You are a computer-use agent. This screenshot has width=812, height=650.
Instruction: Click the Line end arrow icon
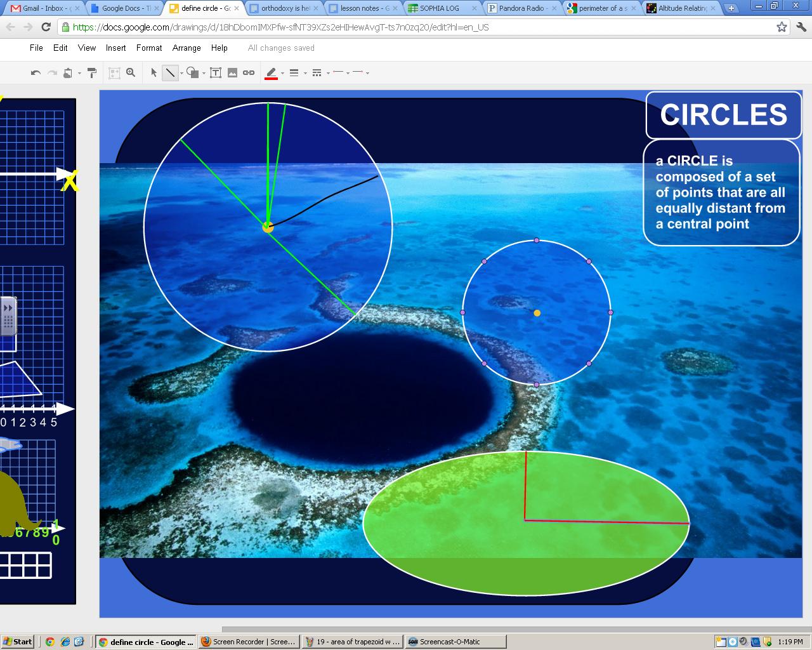tap(358, 72)
